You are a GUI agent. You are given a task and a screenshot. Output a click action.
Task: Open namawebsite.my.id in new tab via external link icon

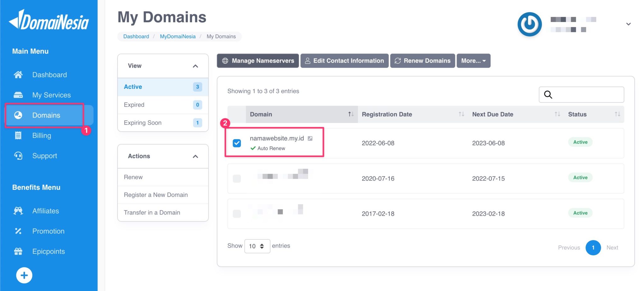tap(310, 138)
